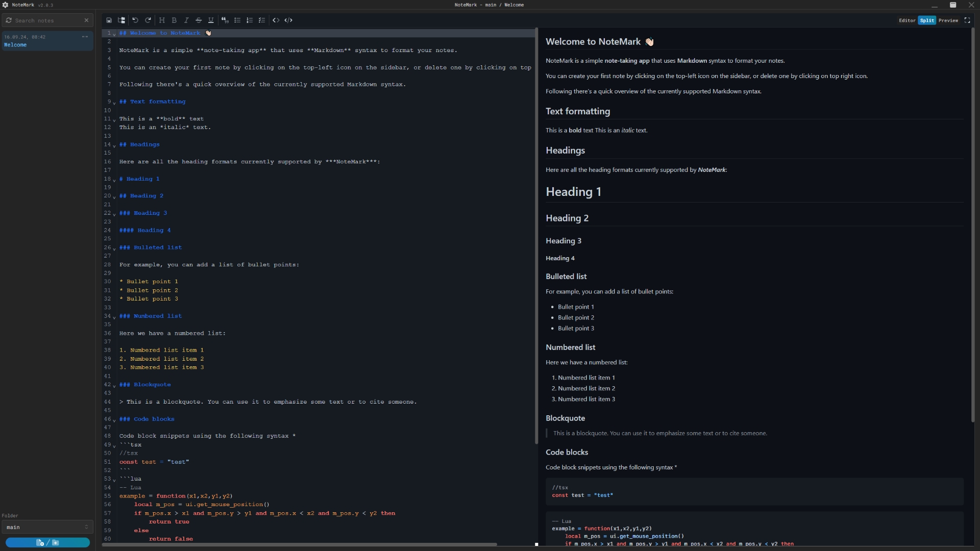Viewport: 980px width, 551px height.
Task: Insert a heading with the H icon
Action: tap(162, 20)
